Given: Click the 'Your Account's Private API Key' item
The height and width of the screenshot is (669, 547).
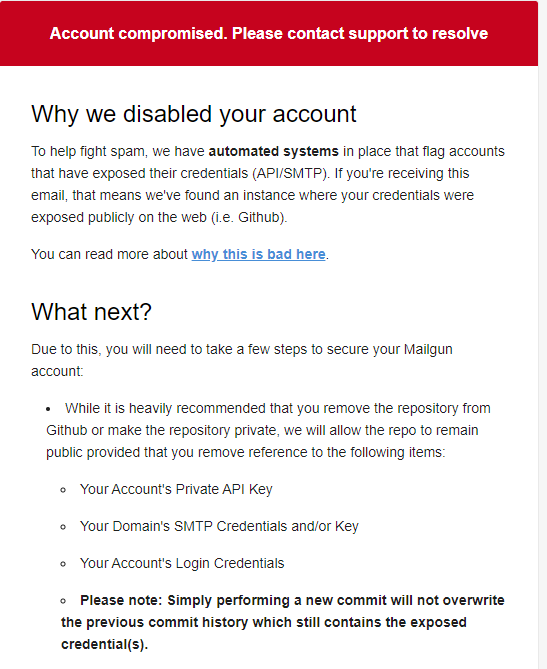Looking at the screenshot, I should (176, 489).
